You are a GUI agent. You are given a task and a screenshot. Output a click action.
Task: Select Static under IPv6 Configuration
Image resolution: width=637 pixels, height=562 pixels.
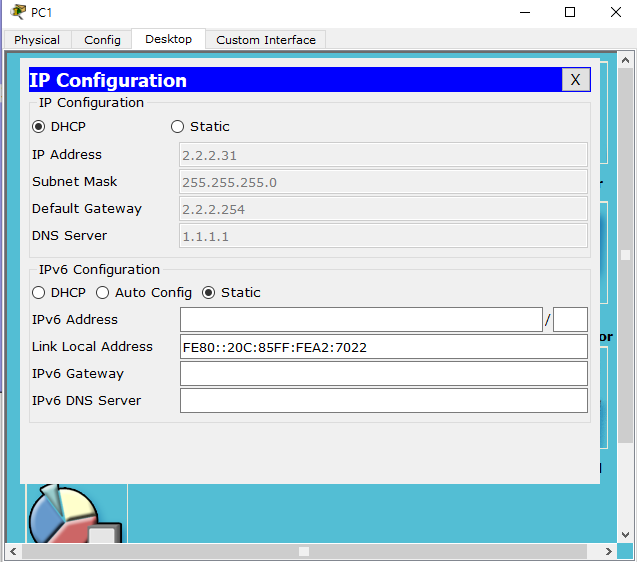[x=208, y=293]
